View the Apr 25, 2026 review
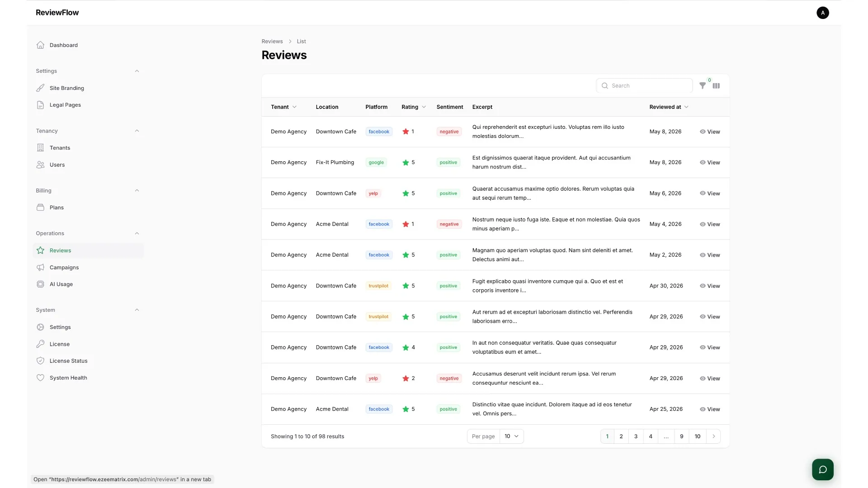 [710, 409]
